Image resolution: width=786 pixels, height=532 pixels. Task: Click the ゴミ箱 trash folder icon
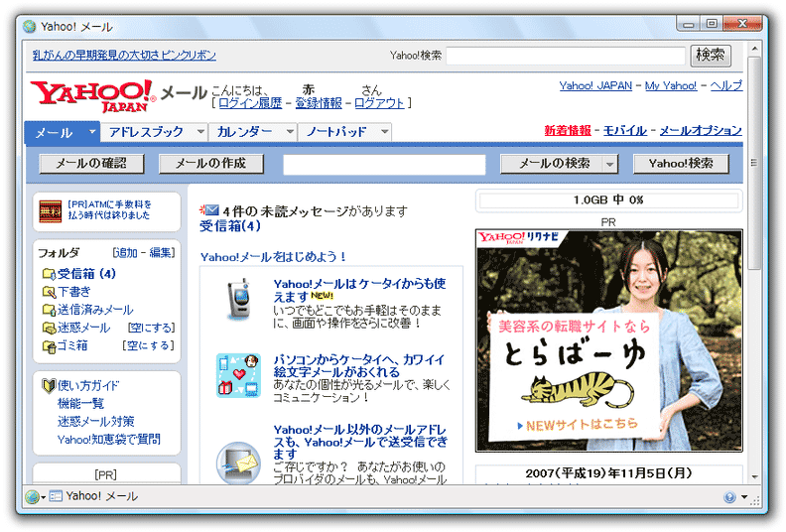(x=49, y=346)
